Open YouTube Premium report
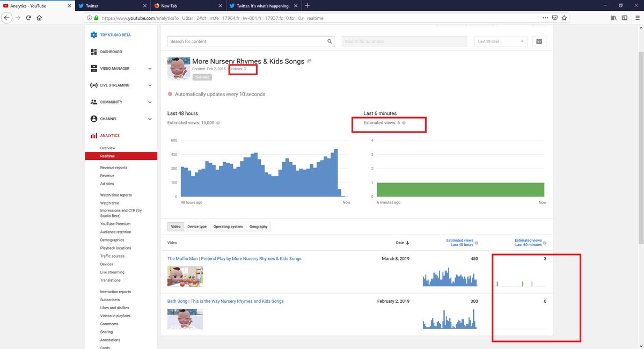This screenshot has width=644, height=349. [x=115, y=224]
